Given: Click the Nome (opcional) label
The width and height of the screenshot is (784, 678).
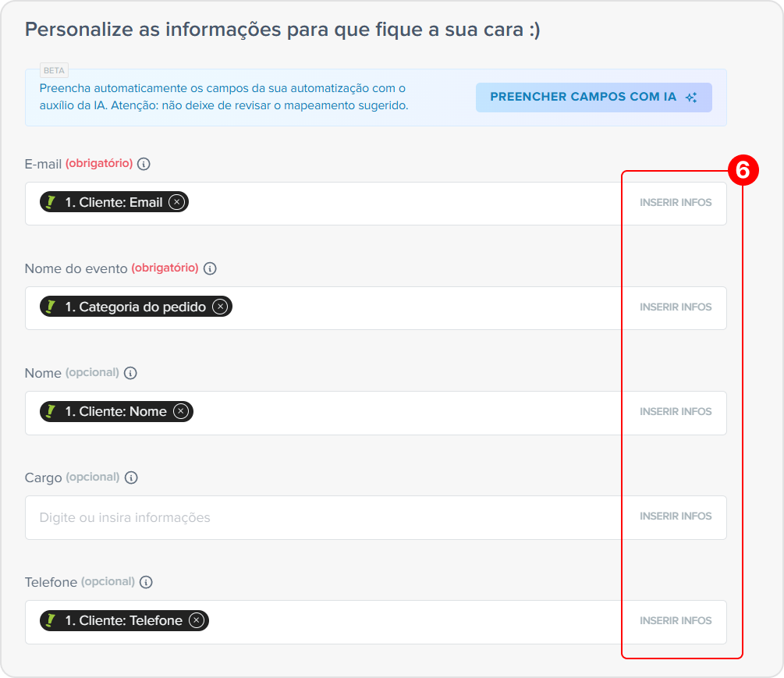Looking at the screenshot, I should click(72, 373).
